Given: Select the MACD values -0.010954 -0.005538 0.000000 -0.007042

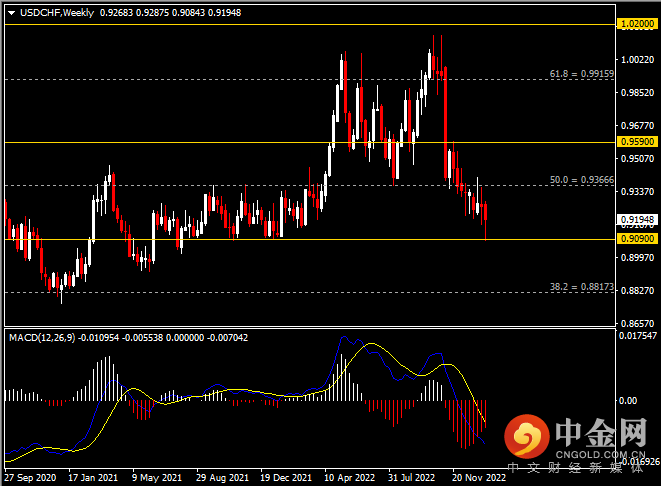Looking at the screenshot, I should click(x=163, y=338).
